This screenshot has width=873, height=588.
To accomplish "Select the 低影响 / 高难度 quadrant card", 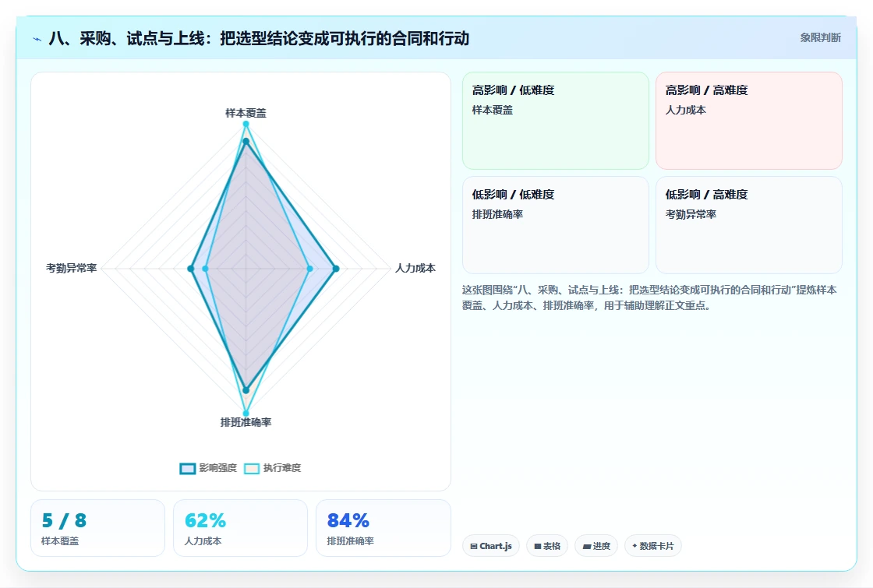I will [x=749, y=225].
